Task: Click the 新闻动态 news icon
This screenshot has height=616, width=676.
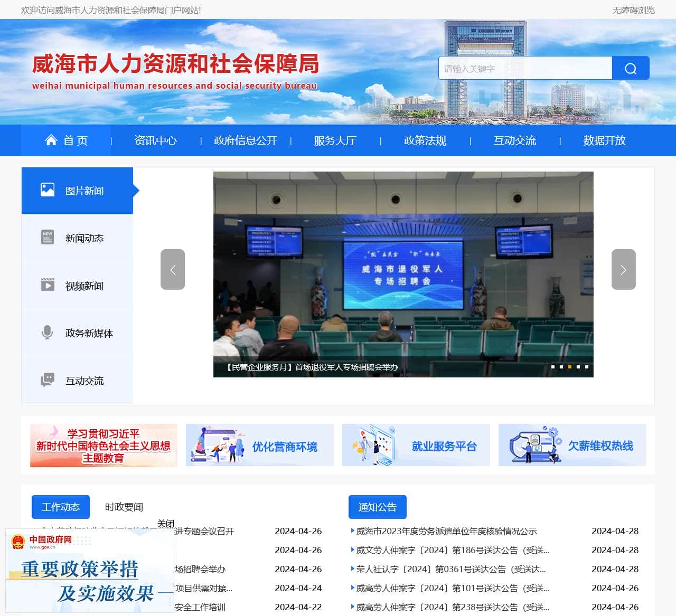Action: coord(48,237)
